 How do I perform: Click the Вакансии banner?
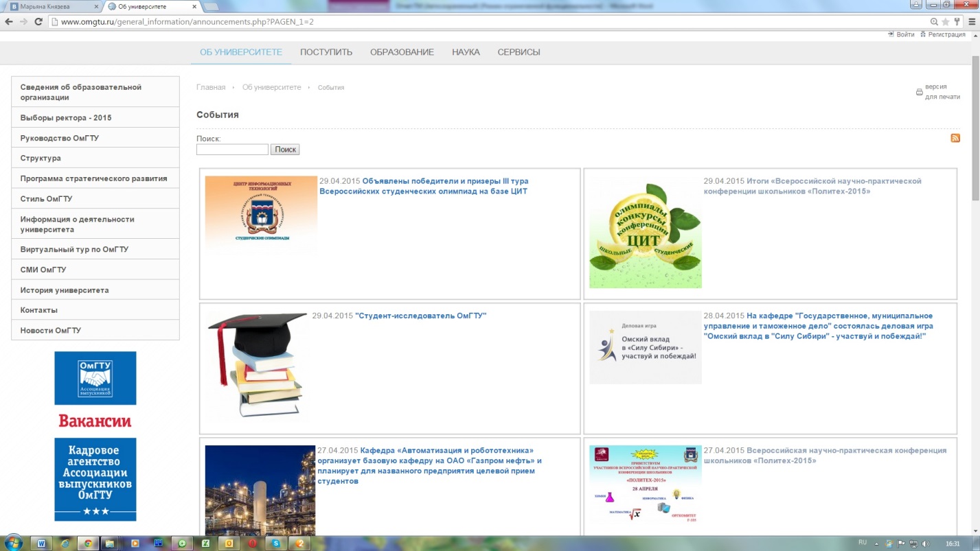tap(95, 421)
